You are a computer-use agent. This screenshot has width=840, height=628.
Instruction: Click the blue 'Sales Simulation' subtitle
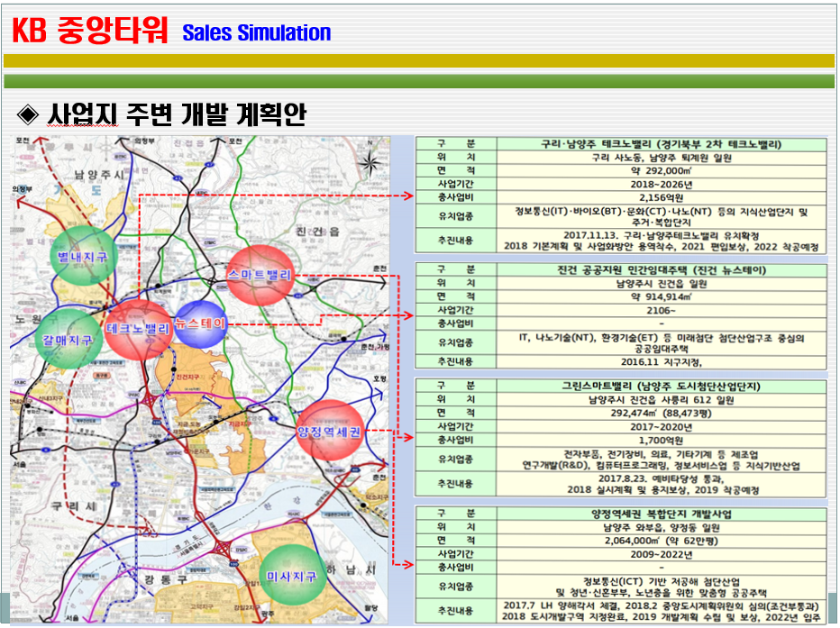click(257, 32)
